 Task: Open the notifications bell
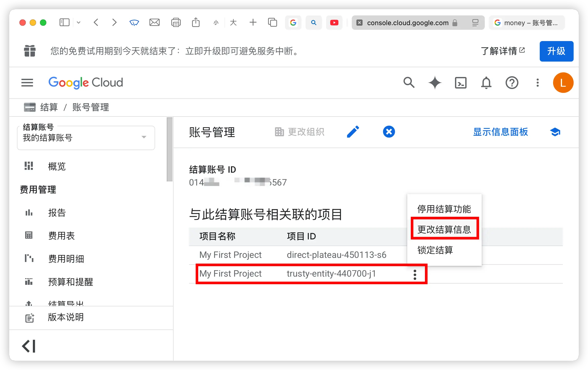pos(486,83)
